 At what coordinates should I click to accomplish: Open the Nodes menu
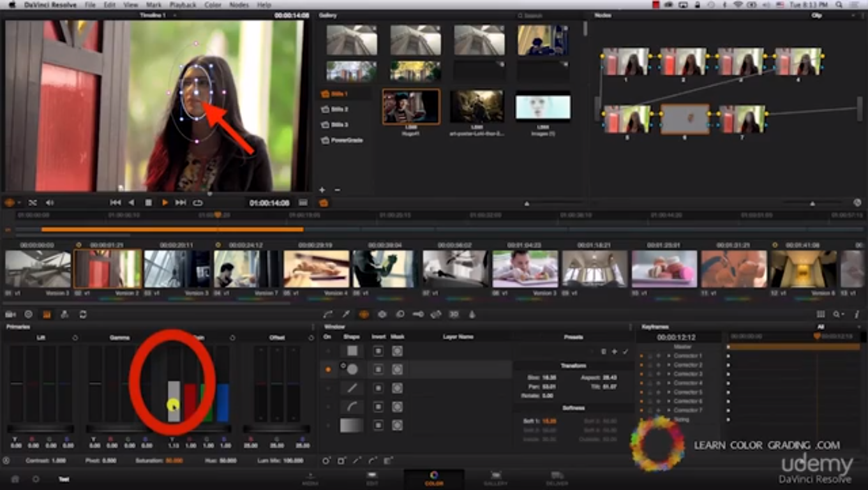point(239,5)
